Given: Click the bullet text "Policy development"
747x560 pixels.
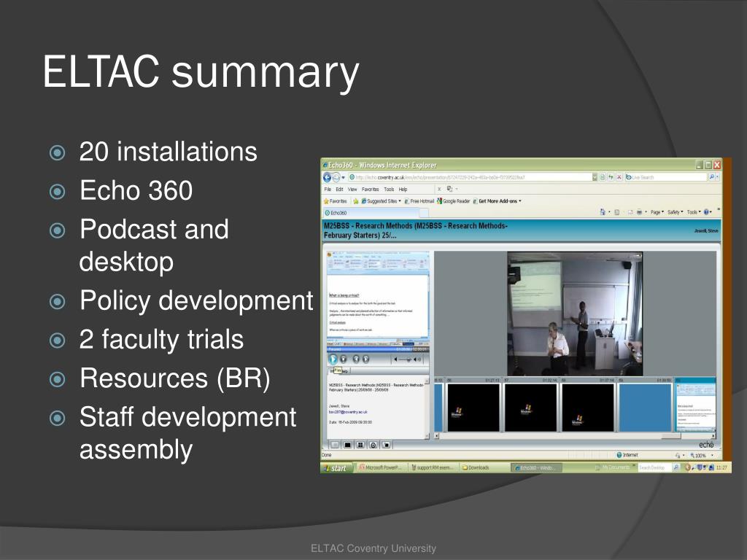Looking at the screenshot, I should click(x=196, y=301).
